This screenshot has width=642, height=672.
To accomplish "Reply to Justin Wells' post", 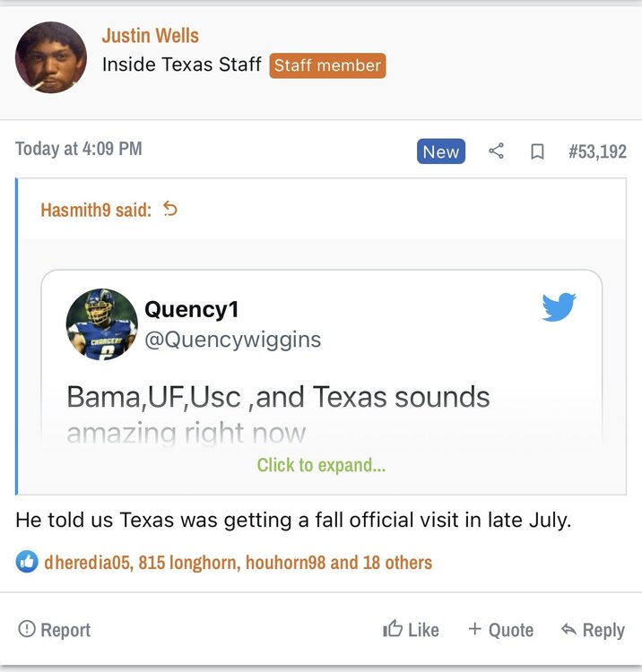I will 593,630.
